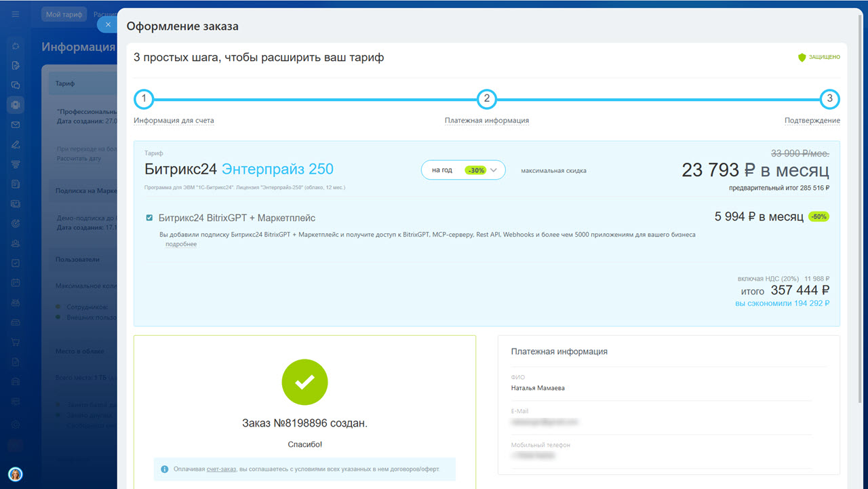This screenshot has width=868, height=489.
Task: Click the blue info icon in notice
Action: pyautogui.click(x=165, y=469)
